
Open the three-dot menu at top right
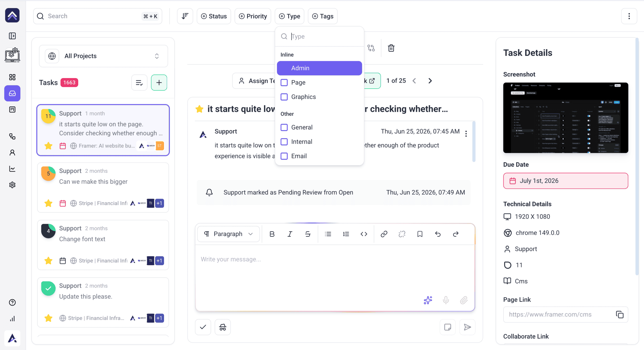coord(629,16)
